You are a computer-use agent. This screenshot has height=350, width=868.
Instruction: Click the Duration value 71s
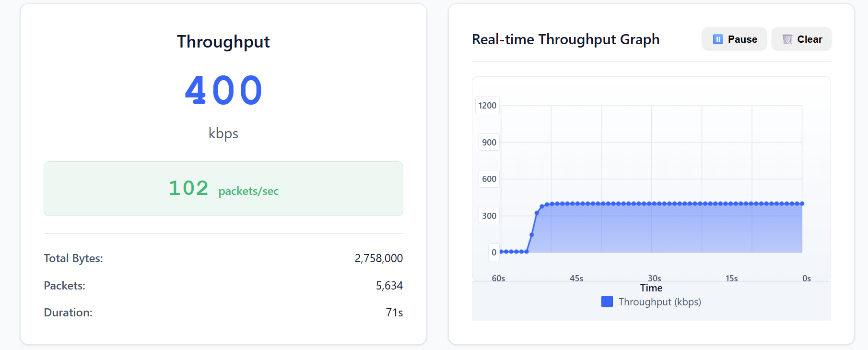pyautogui.click(x=394, y=313)
